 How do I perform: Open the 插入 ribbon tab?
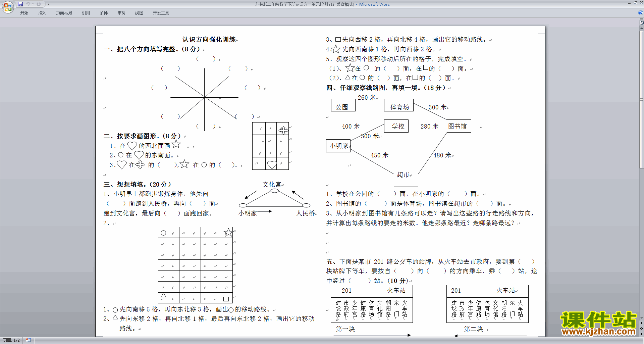pyautogui.click(x=42, y=13)
